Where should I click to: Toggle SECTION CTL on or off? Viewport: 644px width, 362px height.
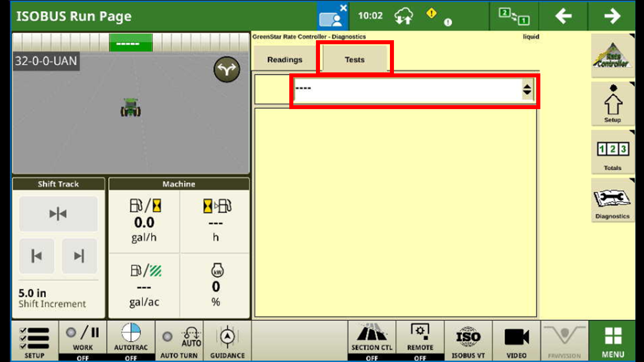[372, 341]
